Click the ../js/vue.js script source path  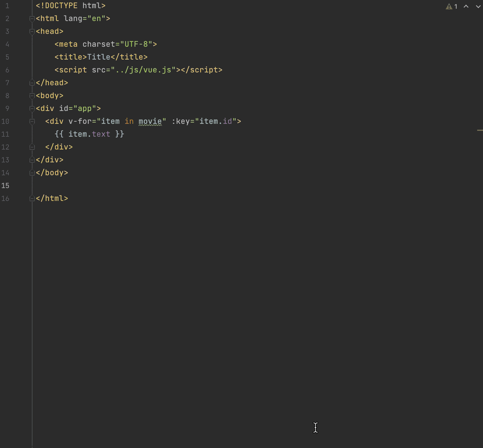(x=143, y=70)
